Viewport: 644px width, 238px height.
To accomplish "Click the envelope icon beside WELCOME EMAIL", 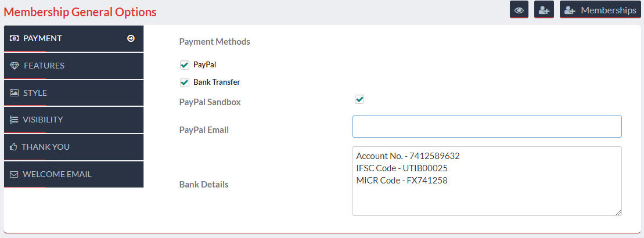I will point(14,174).
